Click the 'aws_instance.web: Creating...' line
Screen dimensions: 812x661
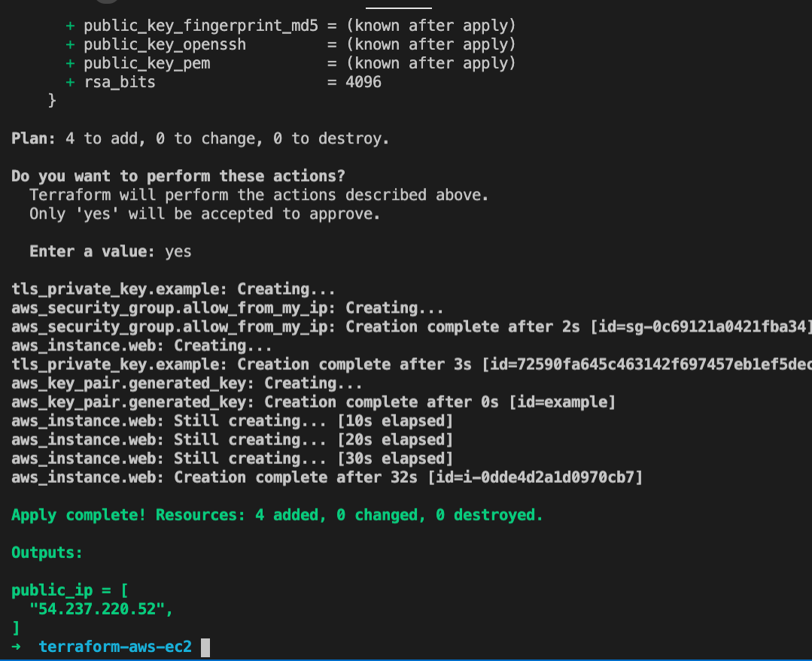[x=141, y=346]
